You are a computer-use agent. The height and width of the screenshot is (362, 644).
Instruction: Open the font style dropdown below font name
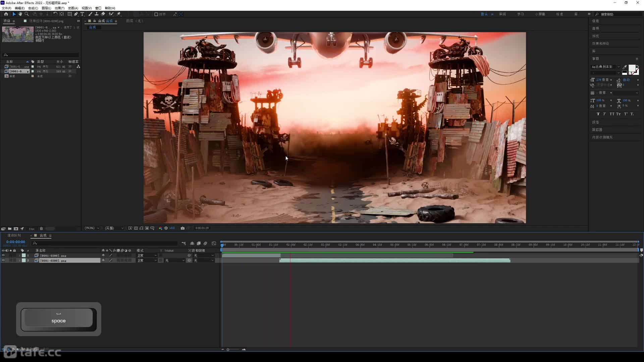[606, 73]
